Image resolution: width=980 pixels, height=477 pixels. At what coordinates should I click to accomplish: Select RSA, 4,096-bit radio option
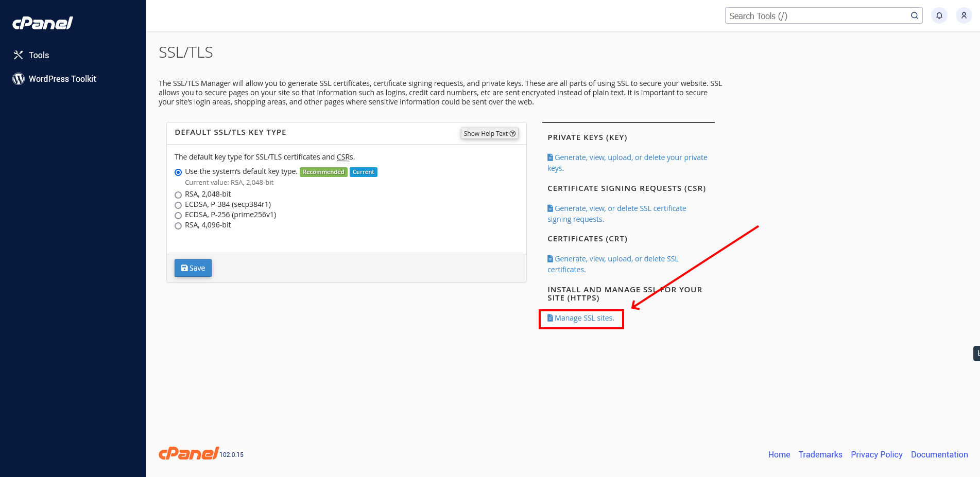178,225
